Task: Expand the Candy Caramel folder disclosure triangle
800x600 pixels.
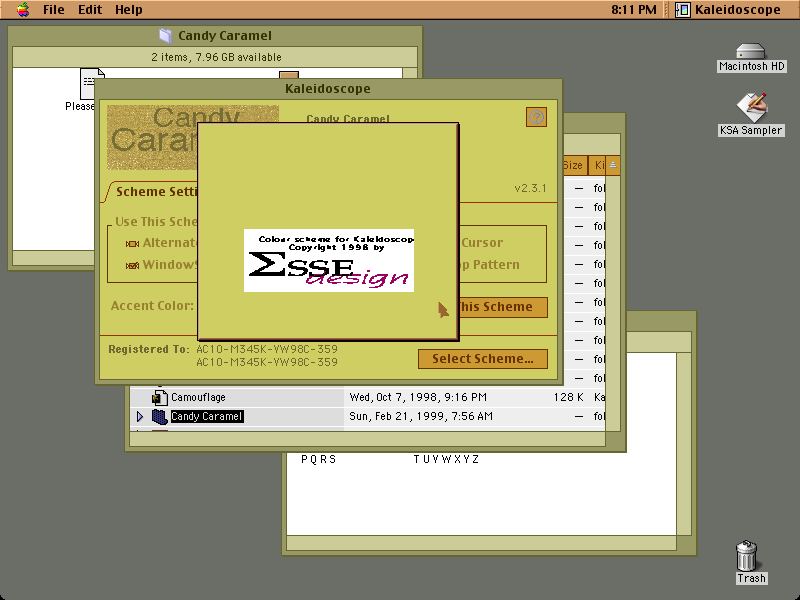Action: point(140,417)
